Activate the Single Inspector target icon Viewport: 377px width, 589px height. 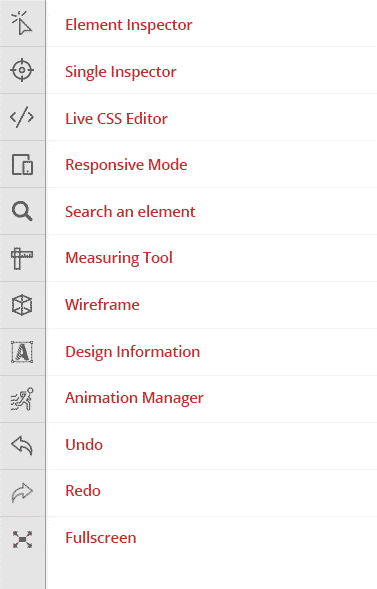click(x=22, y=70)
